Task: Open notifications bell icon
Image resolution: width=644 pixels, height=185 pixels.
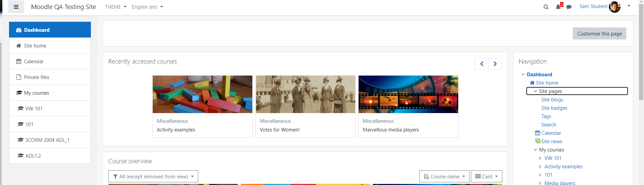Action: point(558,7)
